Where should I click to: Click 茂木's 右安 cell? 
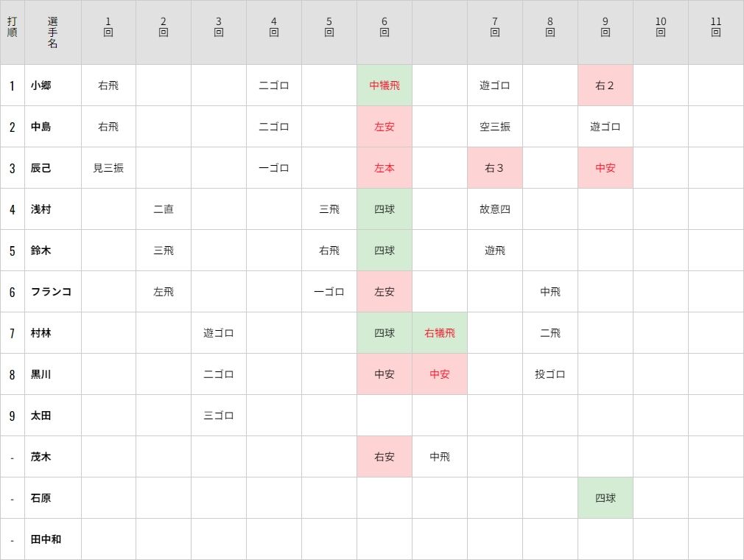385,457
